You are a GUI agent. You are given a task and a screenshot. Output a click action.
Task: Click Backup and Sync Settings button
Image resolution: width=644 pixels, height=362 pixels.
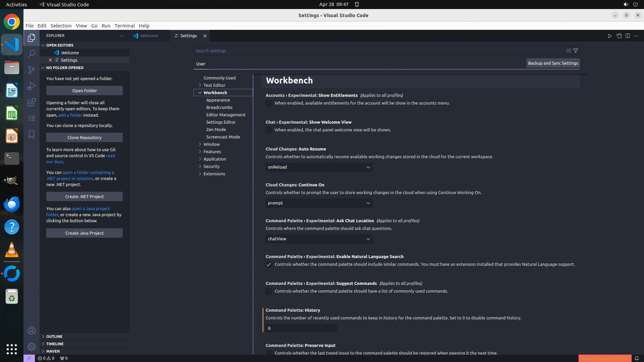(553, 63)
